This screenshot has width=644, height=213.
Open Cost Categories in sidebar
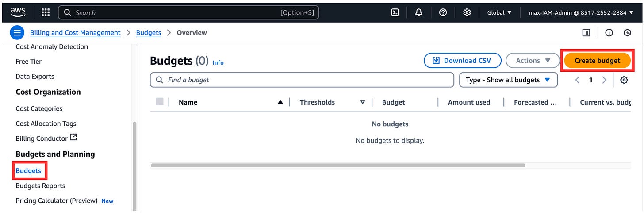click(x=39, y=108)
